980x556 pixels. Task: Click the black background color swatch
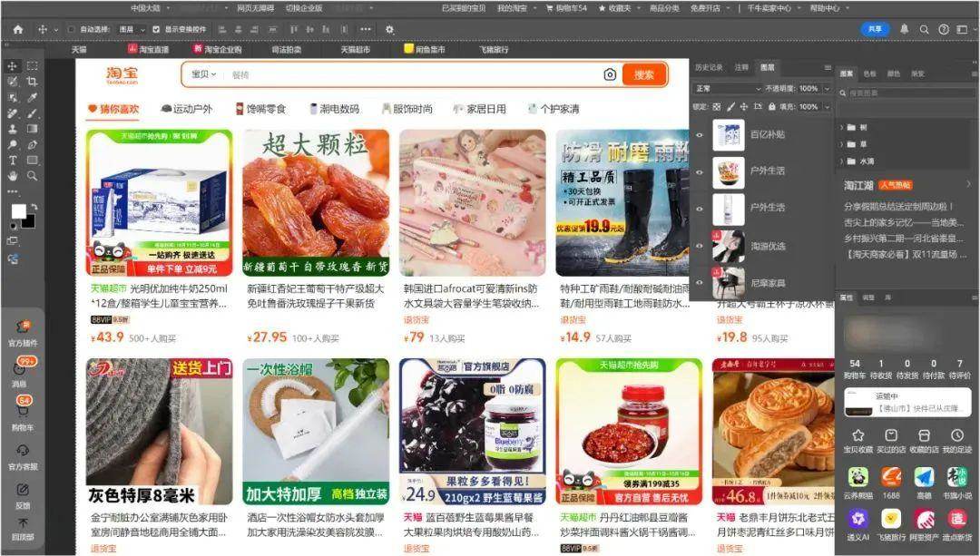pos(30,222)
